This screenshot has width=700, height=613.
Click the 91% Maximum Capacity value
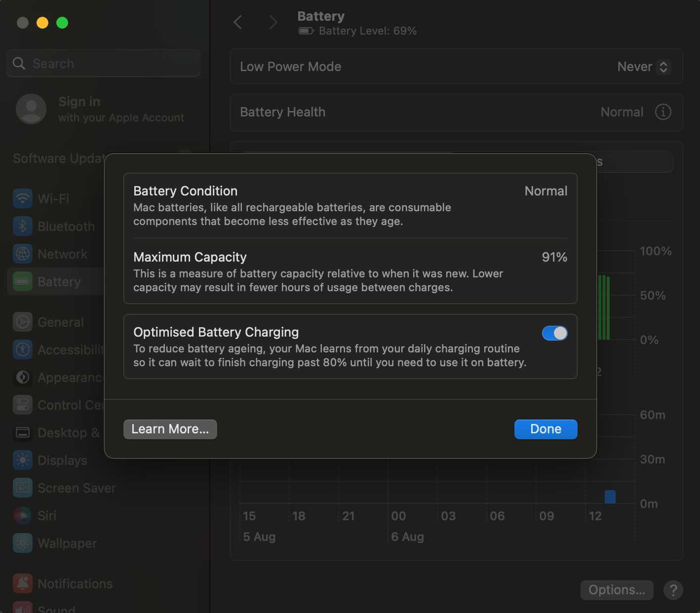554,257
